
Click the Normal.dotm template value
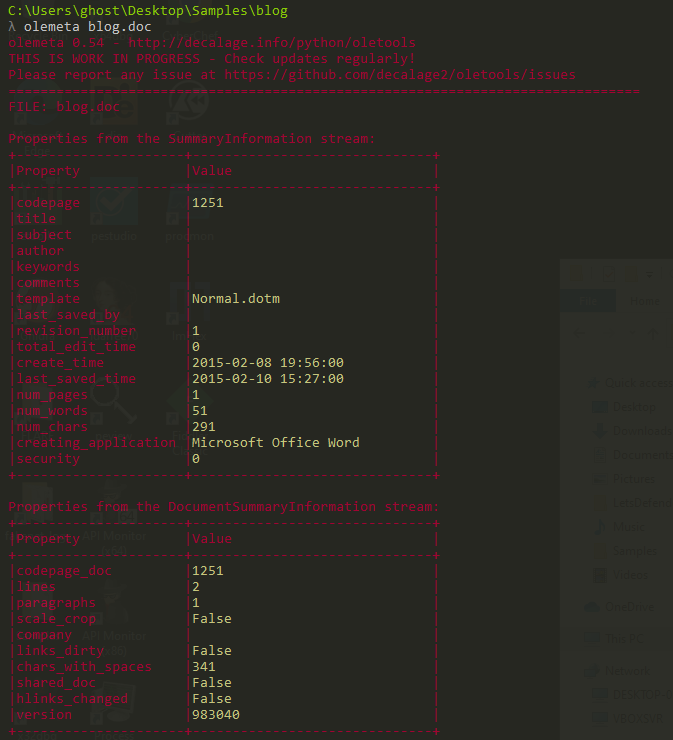pyautogui.click(x=235, y=299)
